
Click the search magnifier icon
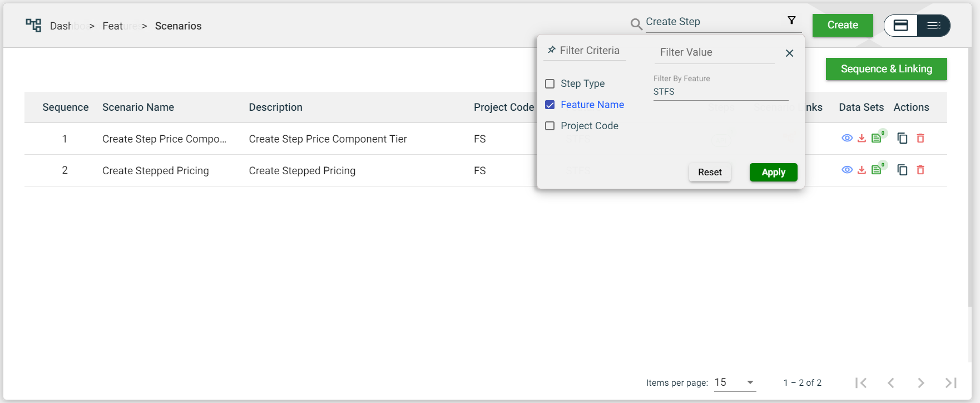pyautogui.click(x=636, y=24)
